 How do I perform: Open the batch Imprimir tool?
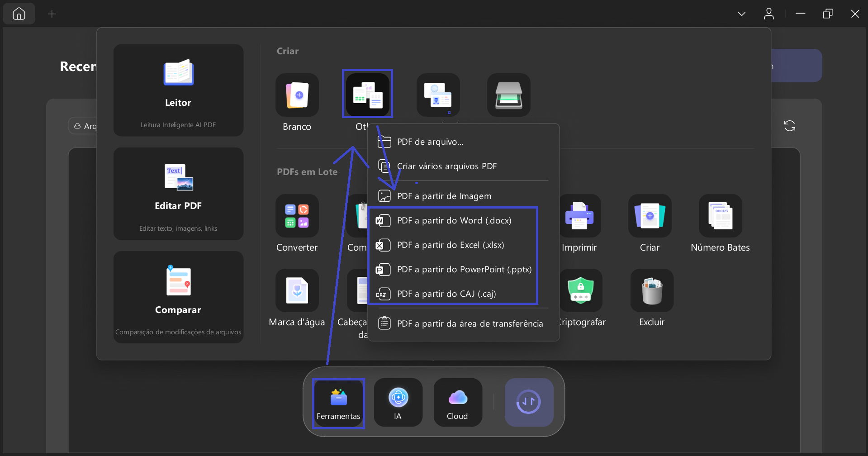pyautogui.click(x=579, y=216)
